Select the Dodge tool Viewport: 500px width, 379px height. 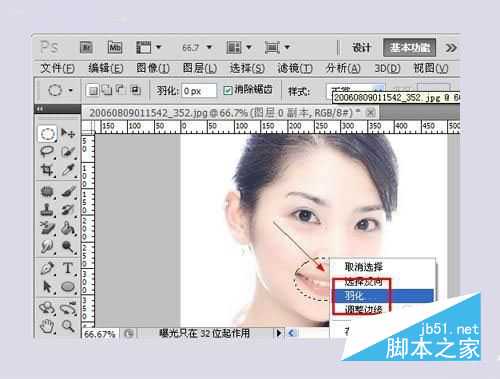click(68, 247)
